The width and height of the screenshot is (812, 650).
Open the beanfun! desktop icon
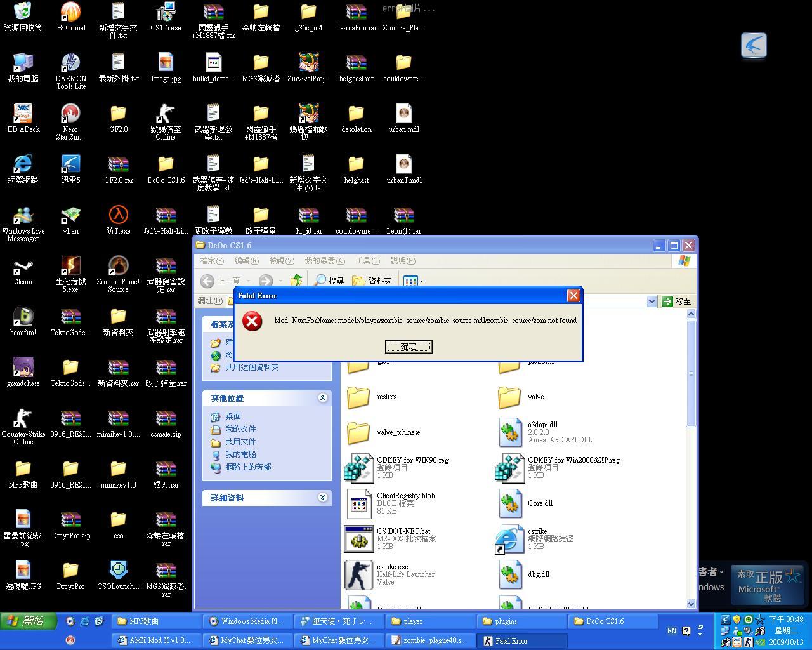23,321
